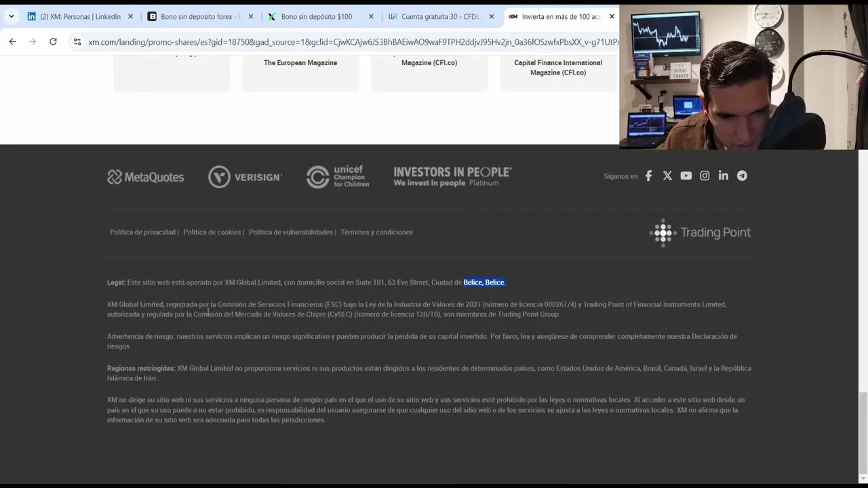Click the Verisign logo
Image resolution: width=868 pixels, height=488 pixels.
(245, 177)
